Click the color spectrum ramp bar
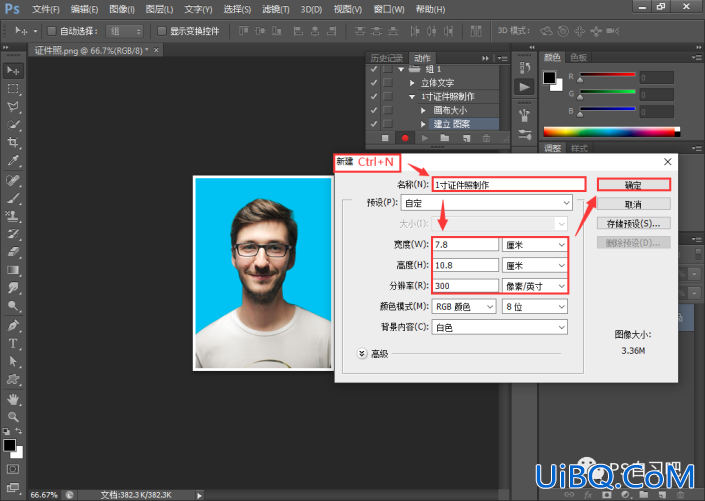Viewport: 705px width, 501px height. pos(611,132)
